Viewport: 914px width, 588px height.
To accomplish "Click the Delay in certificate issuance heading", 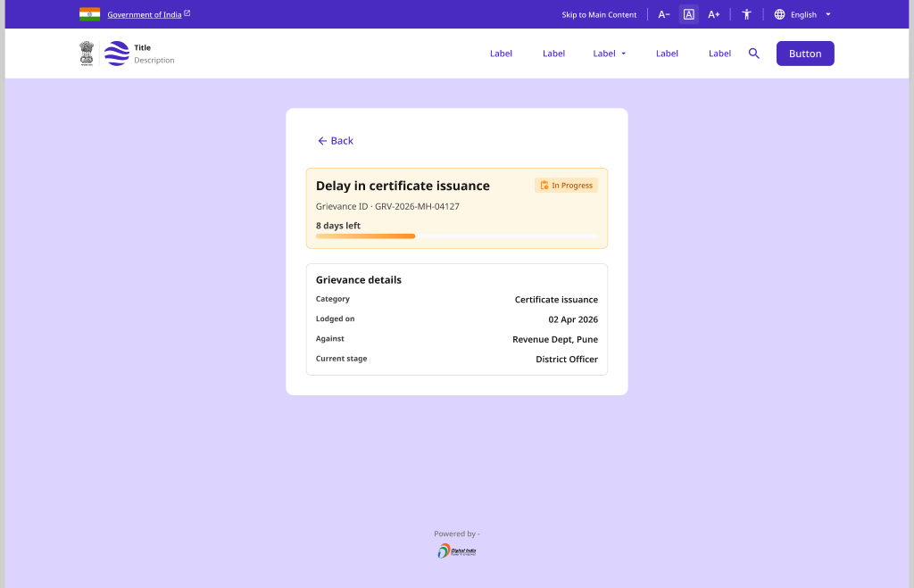I will pyautogui.click(x=403, y=186).
